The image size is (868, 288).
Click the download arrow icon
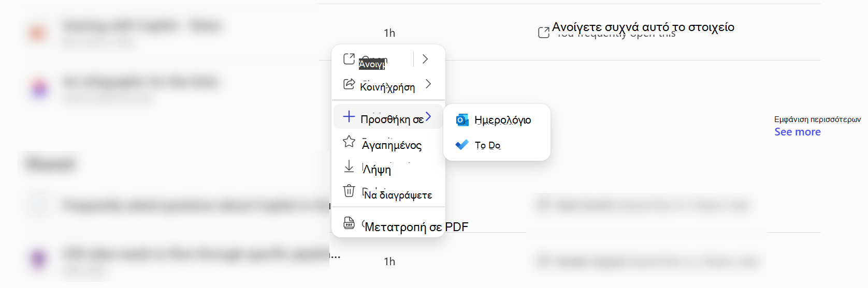(x=349, y=166)
